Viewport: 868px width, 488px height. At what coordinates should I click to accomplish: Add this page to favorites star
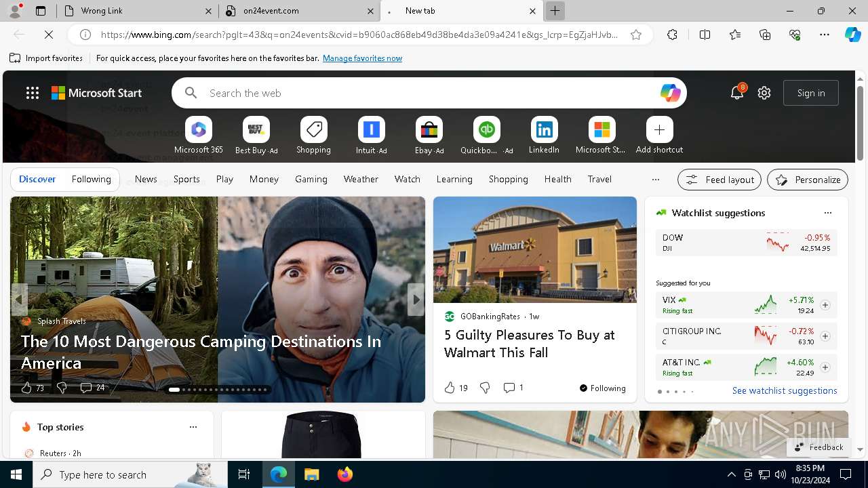(636, 35)
